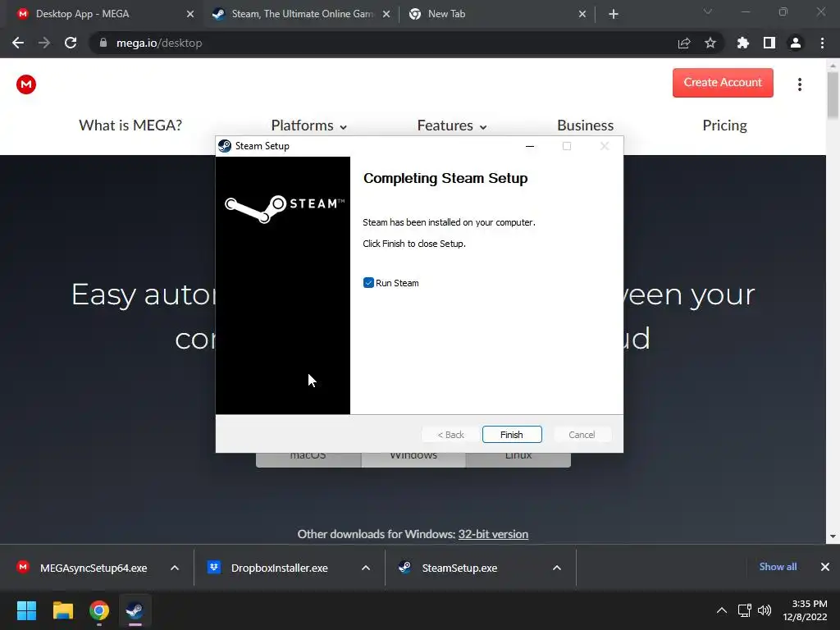Uncheck the Run Steam checkbox

point(368,283)
